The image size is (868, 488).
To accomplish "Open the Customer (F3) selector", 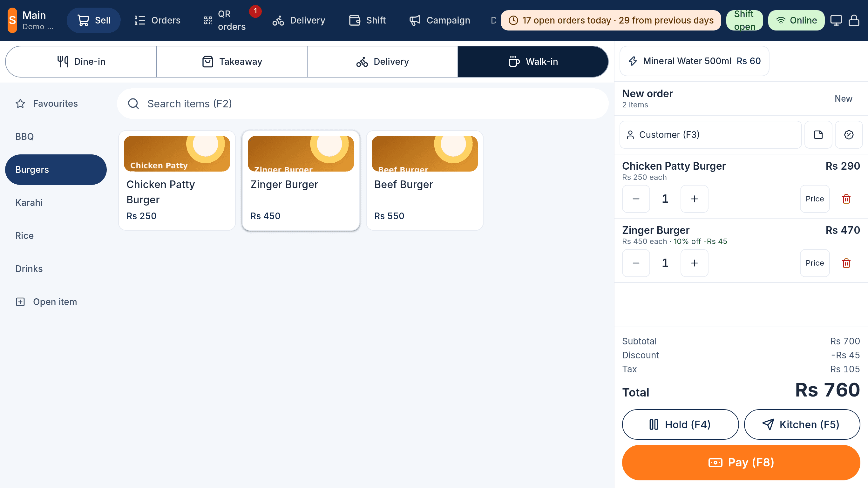I will coord(710,135).
